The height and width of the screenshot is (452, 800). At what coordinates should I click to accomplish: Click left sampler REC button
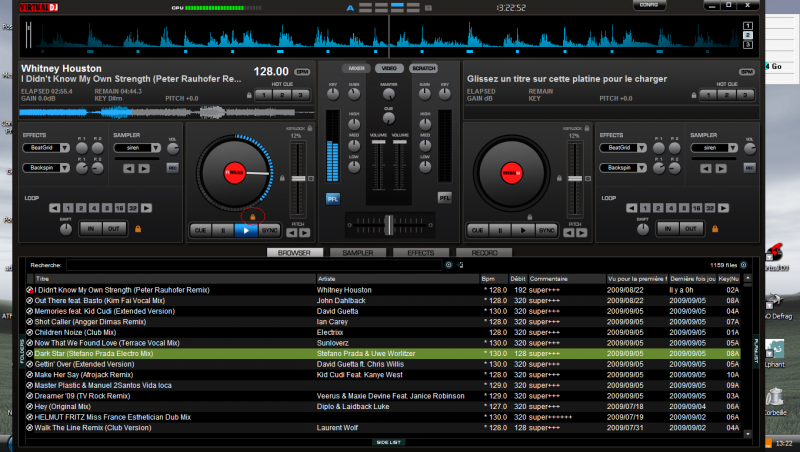coord(172,168)
